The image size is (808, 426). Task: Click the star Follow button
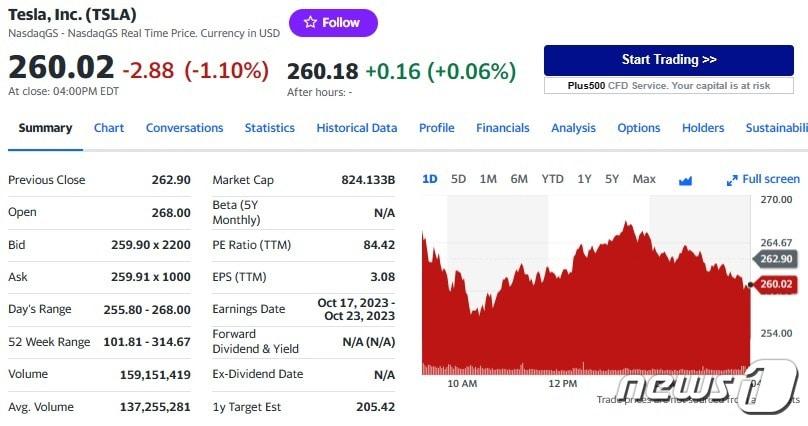pyautogui.click(x=333, y=23)
